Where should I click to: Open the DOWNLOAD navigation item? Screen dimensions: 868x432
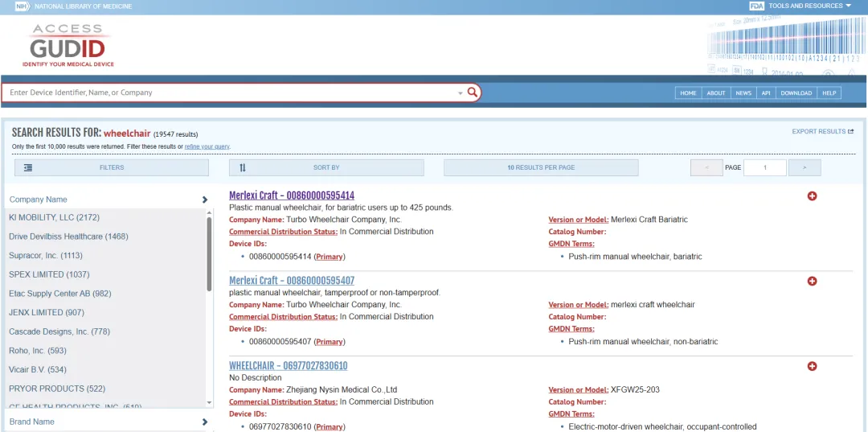(x=796, y=93)
